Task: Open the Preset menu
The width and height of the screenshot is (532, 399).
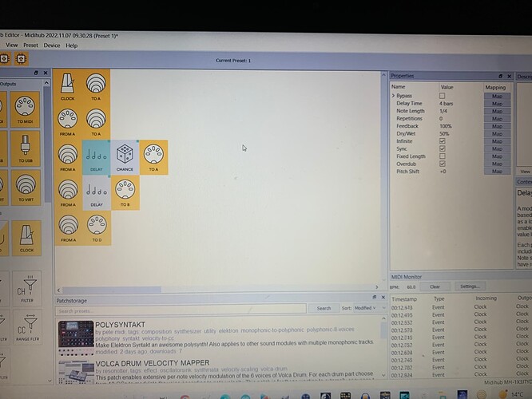Action: click(30, 45)
